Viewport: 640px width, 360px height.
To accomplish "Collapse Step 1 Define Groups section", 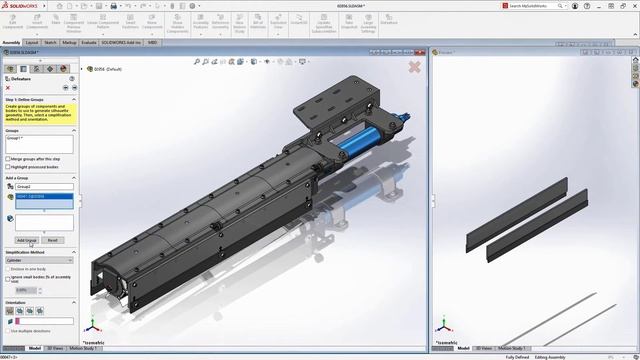I will [74, 100].
